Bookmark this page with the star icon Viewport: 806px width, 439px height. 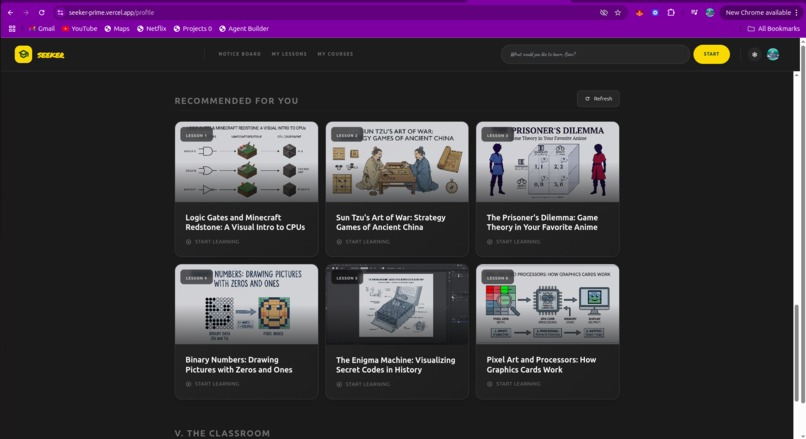[x=618, y=12]
